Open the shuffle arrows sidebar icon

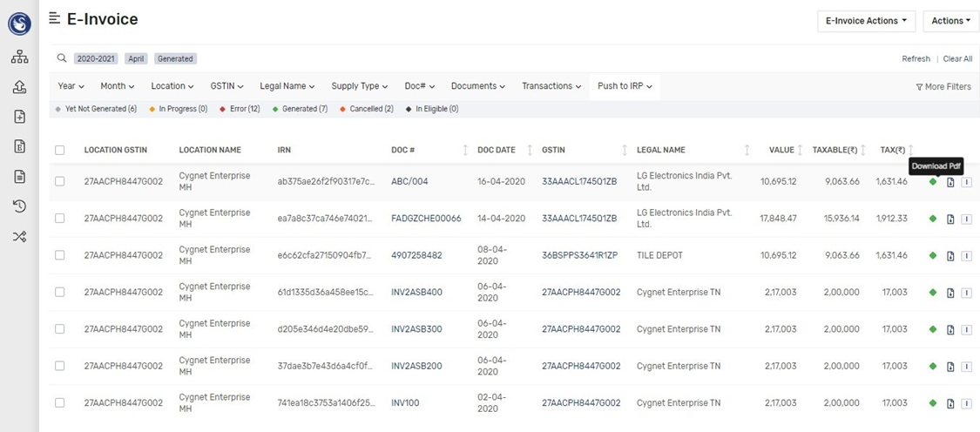[x=19, y=236]
